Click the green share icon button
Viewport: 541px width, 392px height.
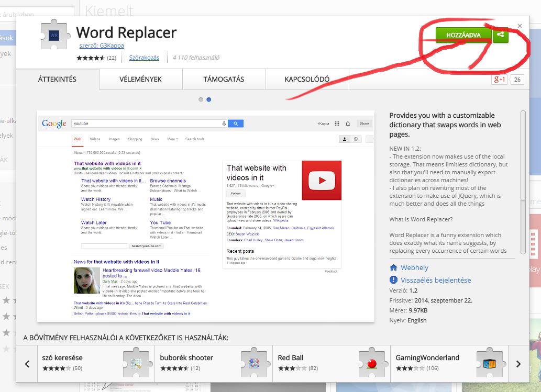coord(501,35)
